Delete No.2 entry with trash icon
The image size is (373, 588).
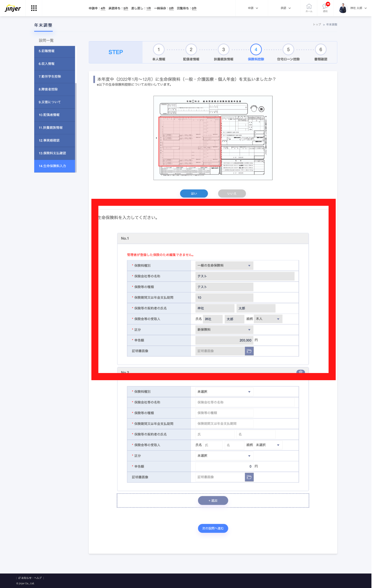coord(301,372)
